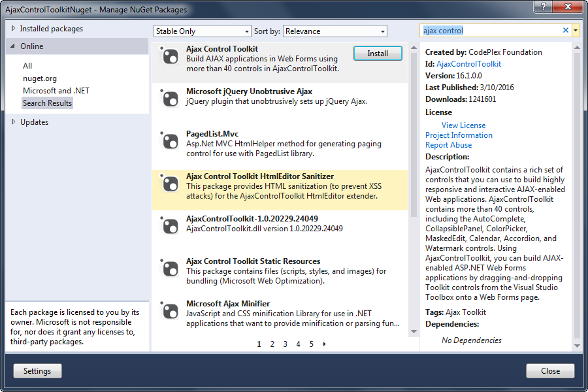Image resolution: width=588 pixels, height=392 pixels.
Task: Click the details pane scrollbar up arrow
Action: [577, 48]
